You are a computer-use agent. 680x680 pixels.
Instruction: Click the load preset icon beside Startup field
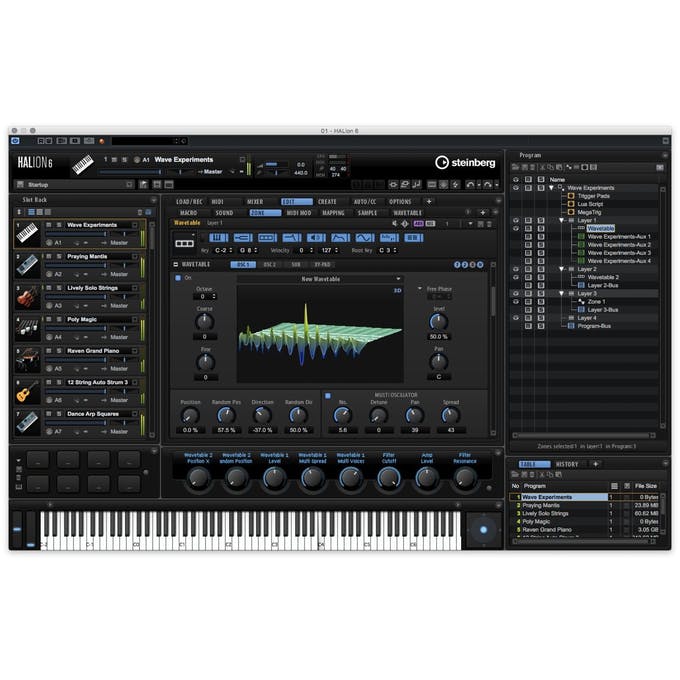pos(143,185)
